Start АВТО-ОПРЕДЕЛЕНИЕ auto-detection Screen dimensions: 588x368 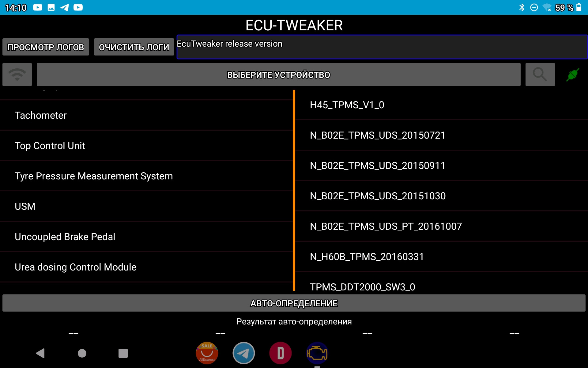(294, 303)
